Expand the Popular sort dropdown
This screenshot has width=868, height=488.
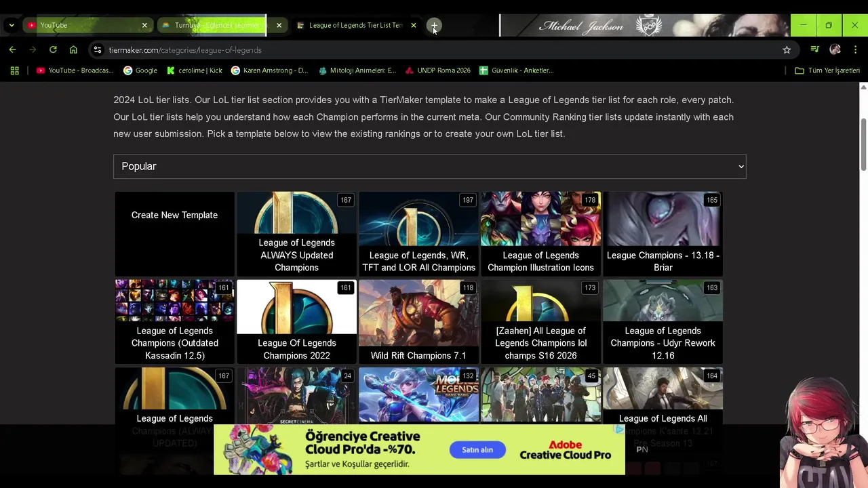click(429, 166)
